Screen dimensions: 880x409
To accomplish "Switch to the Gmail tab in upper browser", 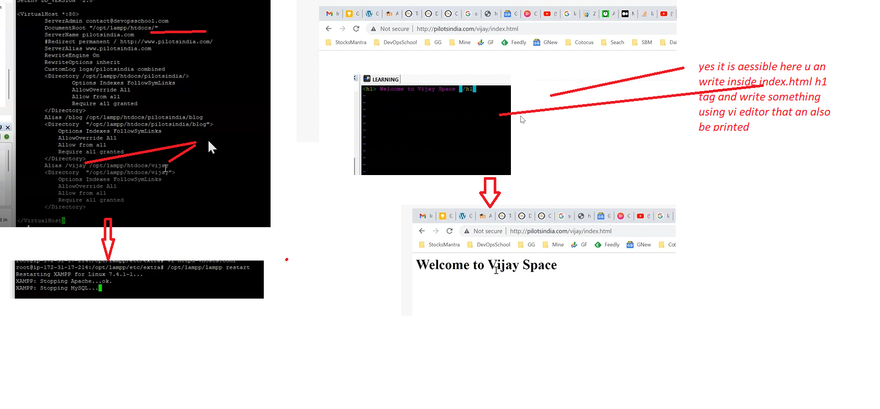I will (x=328, y=15).
